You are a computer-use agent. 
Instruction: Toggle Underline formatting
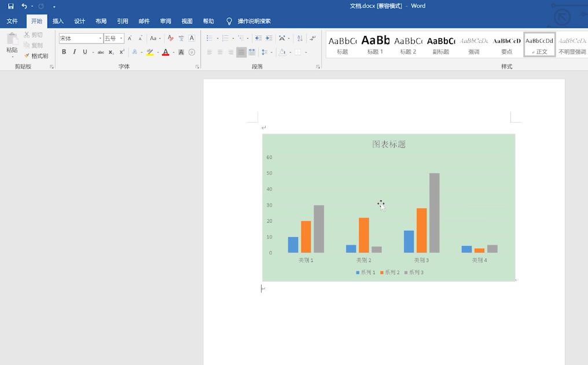click(x=84, y=52)
